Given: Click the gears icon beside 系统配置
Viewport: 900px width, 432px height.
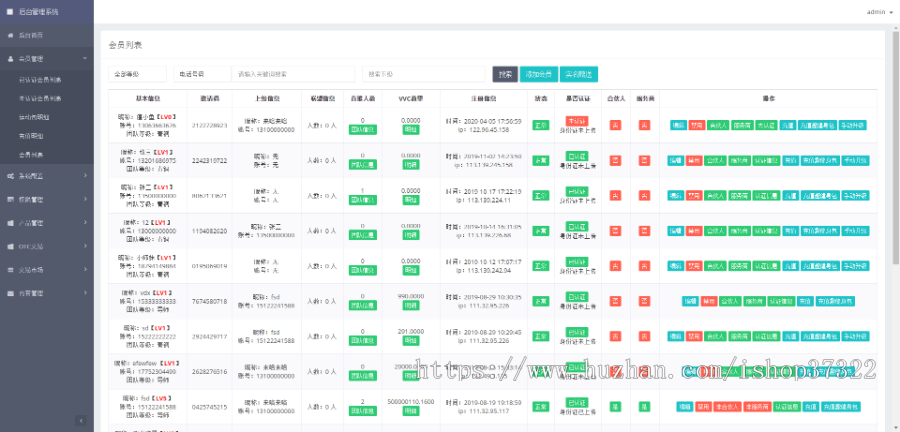Looking at the screenshot, I should tap(11, 176).
